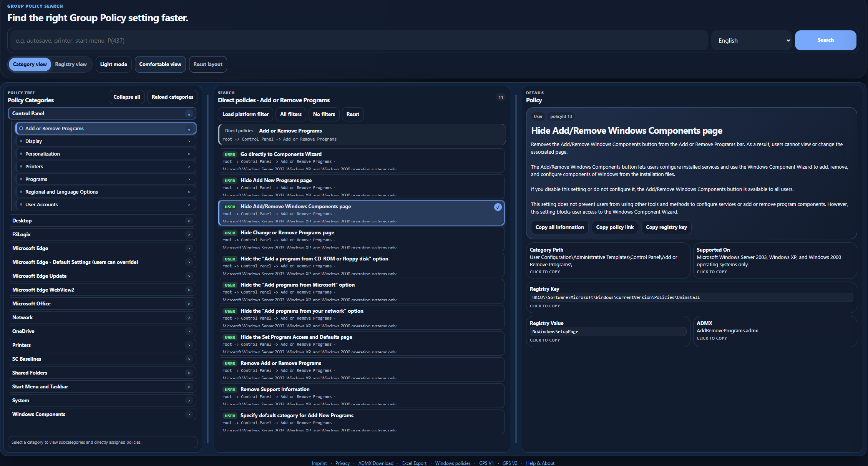Toggle Light mode
The height and width of the screenshot is (466, 868).
113,65
